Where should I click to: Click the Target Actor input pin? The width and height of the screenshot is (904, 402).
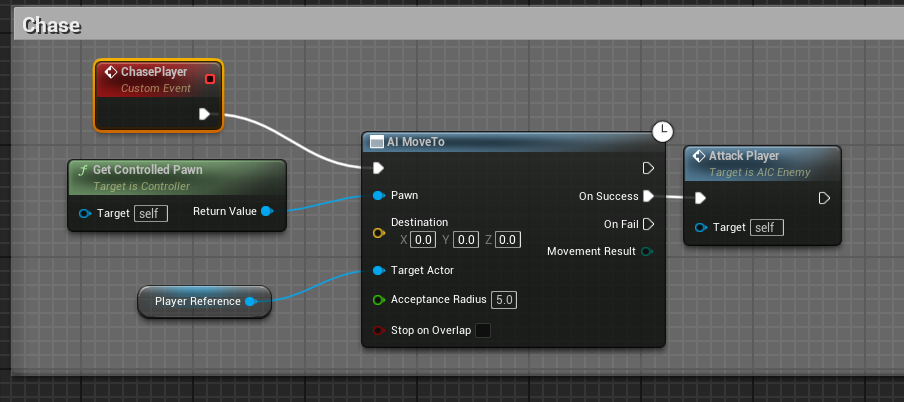[378, 270]
